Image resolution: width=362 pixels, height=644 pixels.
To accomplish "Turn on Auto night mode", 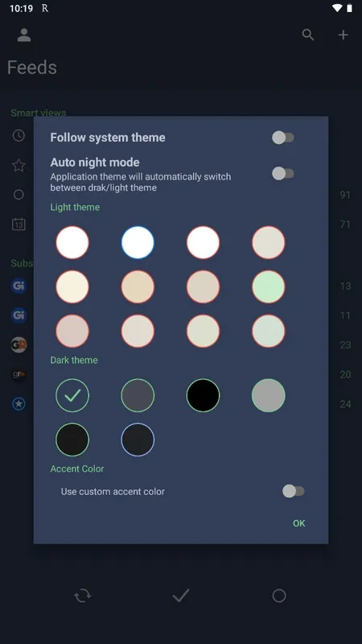I will 283,173.
